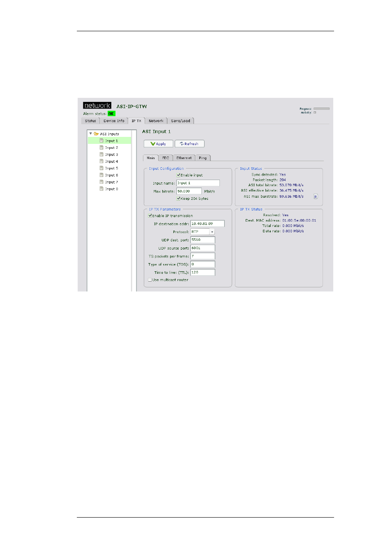Click the '36.475 Mbit/s' effective bitrate value
The image size is (392, 555).
tap(291, 190)
